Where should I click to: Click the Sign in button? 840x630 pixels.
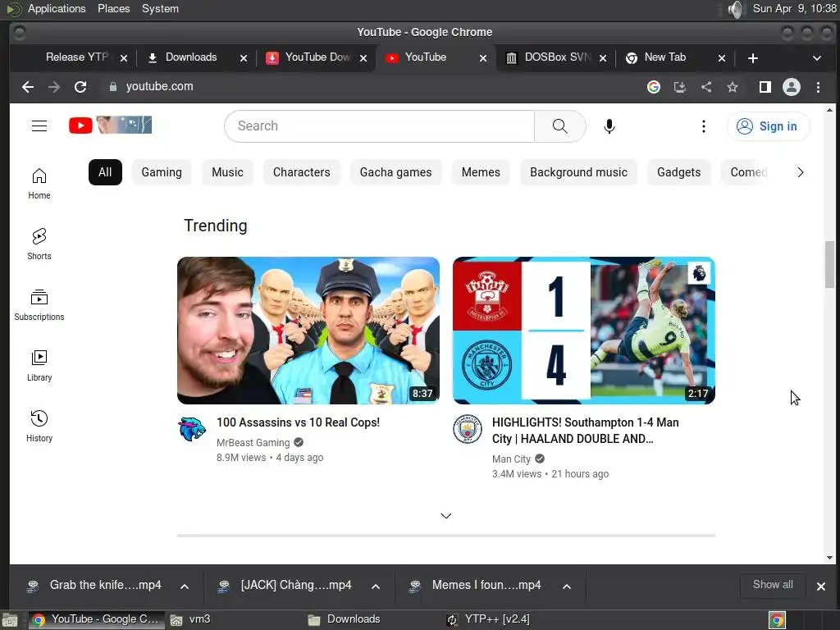coord(768,126)
